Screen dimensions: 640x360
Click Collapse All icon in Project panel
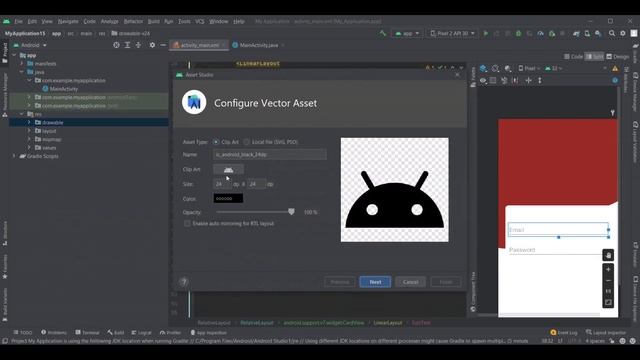pyautogui.click(x=138, y=45)
